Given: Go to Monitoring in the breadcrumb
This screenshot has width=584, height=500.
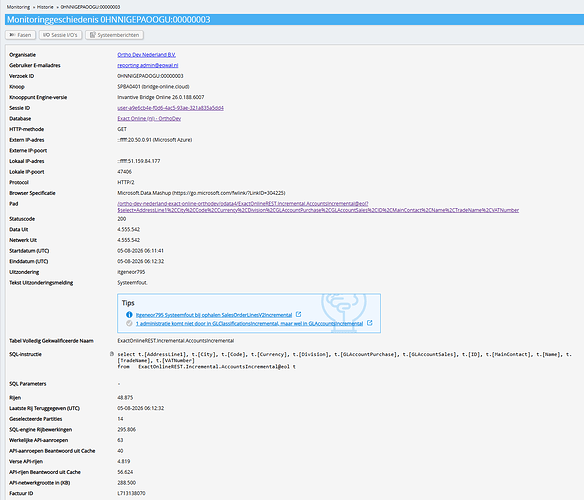Looking at the screenshot, I should tap(18, 7).
